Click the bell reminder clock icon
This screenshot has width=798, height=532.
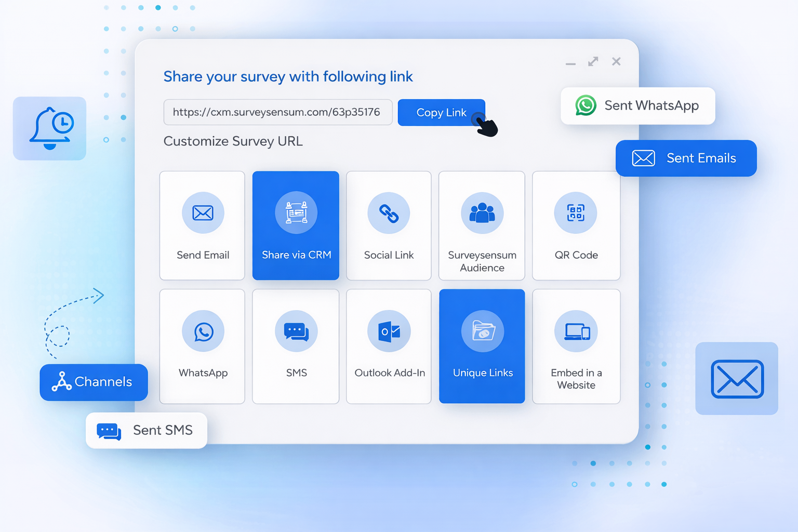[x=50, y=128]
